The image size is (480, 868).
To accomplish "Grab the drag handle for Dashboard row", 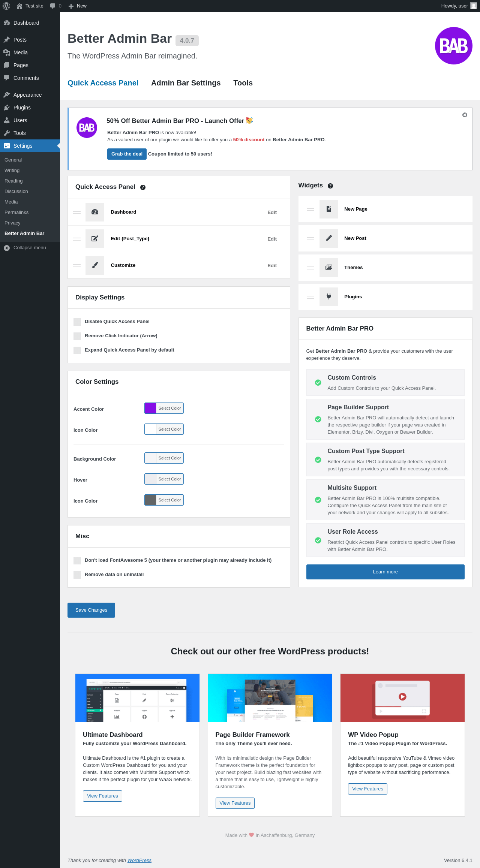I will point(77,213).
